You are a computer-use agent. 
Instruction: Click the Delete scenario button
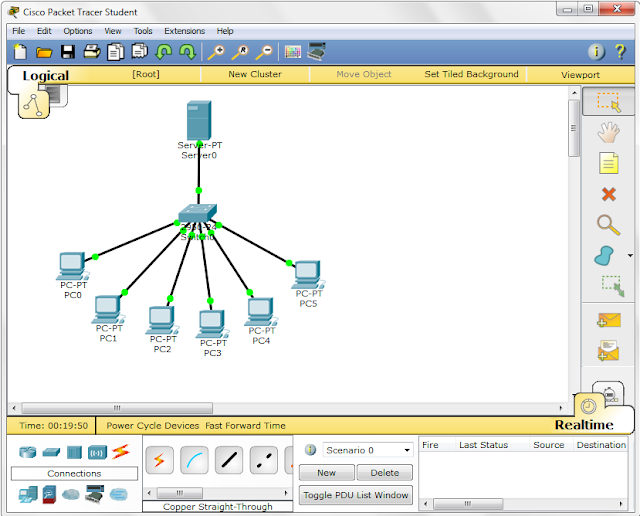click(384, 473)
